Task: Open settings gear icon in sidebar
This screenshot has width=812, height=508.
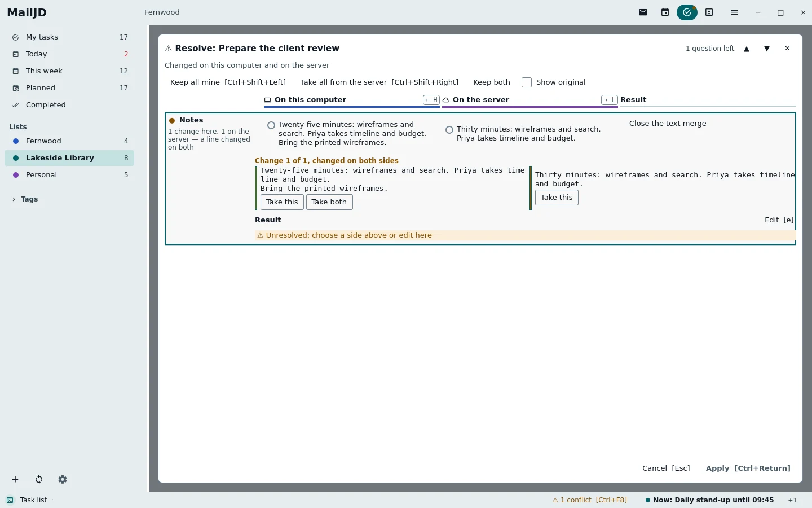Action: pyautogui.click(x=63, y=480)
